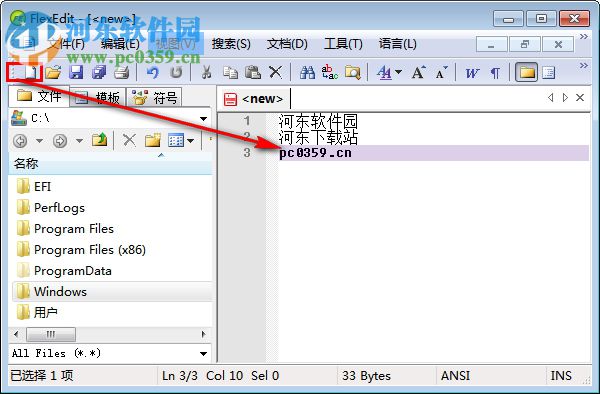Navigate back in file browser

20,141
